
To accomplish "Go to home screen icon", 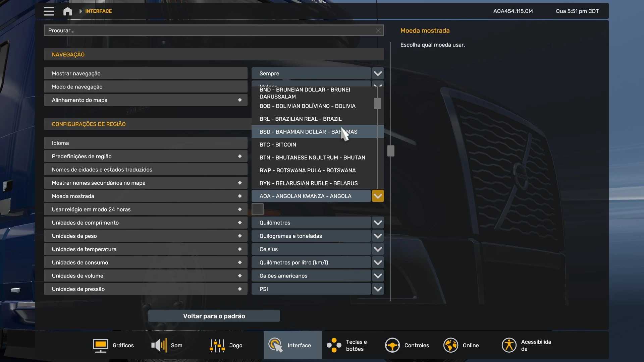I will click(67, 11).
